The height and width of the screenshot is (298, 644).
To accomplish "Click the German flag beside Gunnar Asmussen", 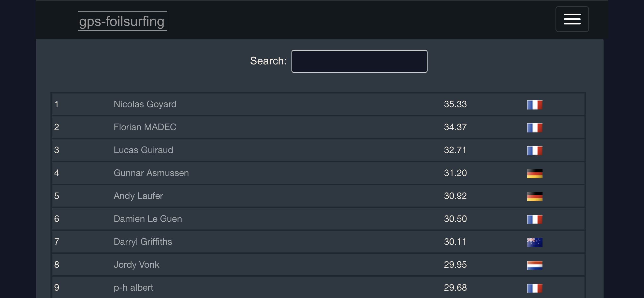I will coord(535,173).
